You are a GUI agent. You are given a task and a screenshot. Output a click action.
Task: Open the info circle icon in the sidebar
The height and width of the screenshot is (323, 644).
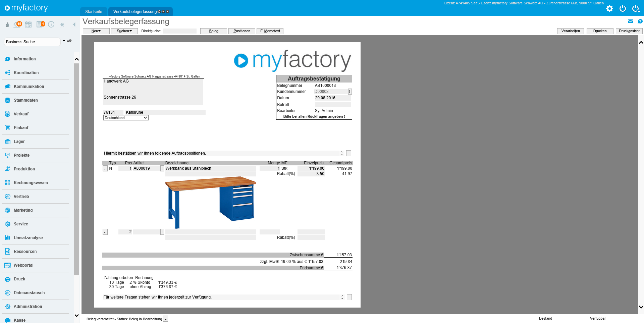(51, 24)
